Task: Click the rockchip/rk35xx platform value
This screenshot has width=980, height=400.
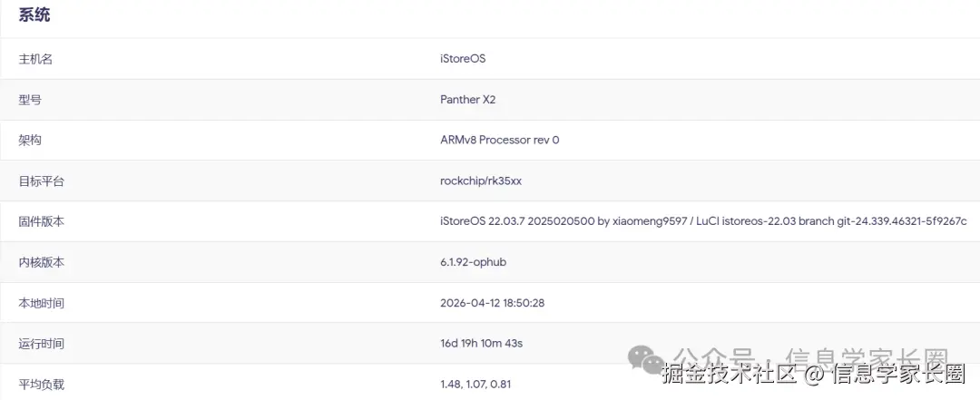Action: pos(481,181)
